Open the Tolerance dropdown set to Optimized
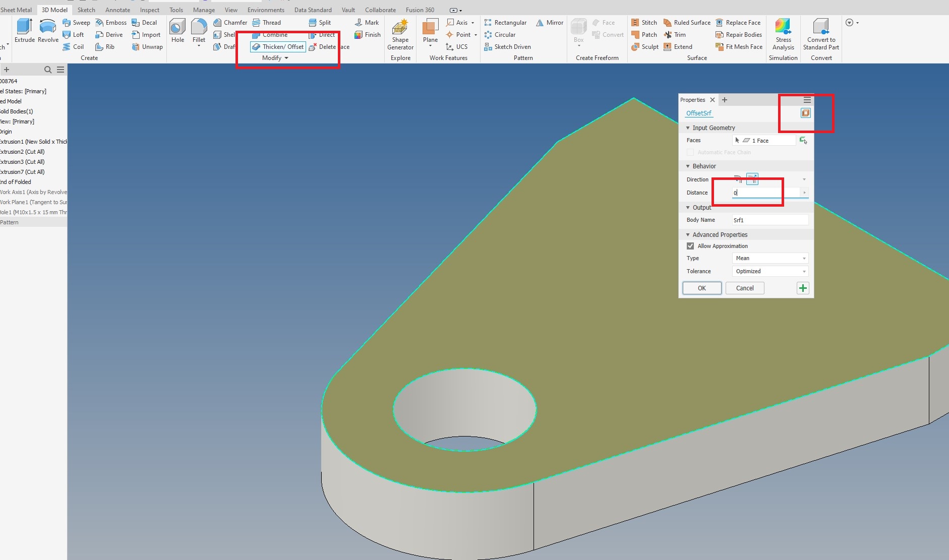 pyautogui.click(x=770, y=271)
